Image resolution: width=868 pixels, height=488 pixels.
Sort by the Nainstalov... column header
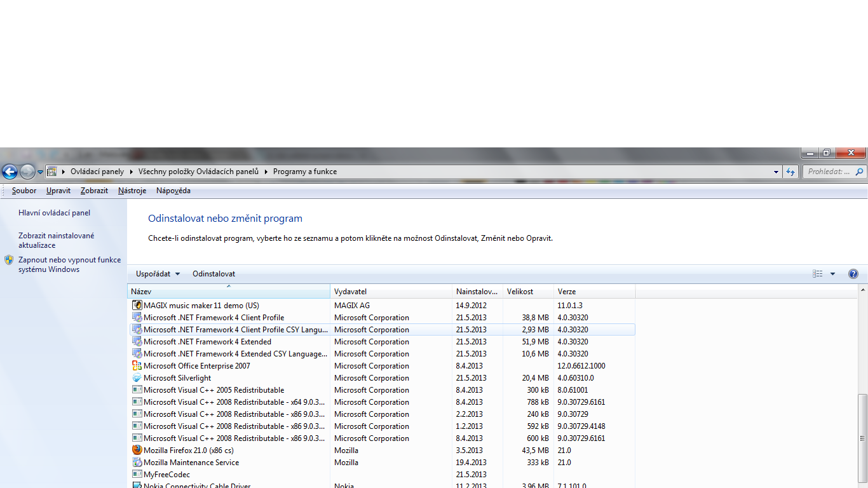click(477, 292)
